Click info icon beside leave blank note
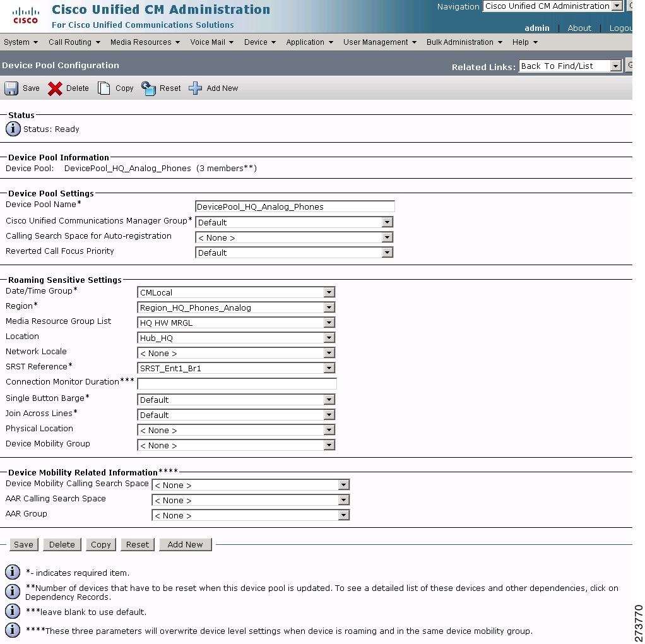The image size is (645, 644). coord(13,611)
